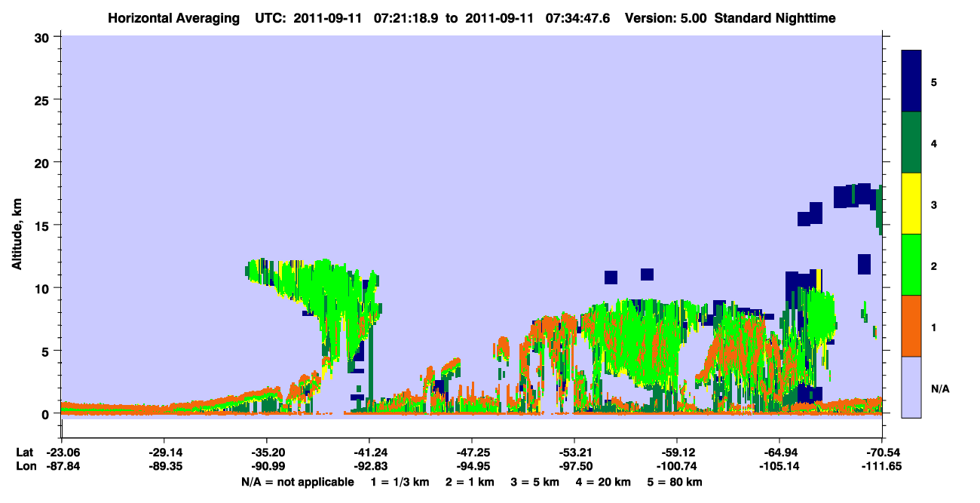Click the colorbar number label 3
Viewport: 980px width, 503px height.
(934, 204)
